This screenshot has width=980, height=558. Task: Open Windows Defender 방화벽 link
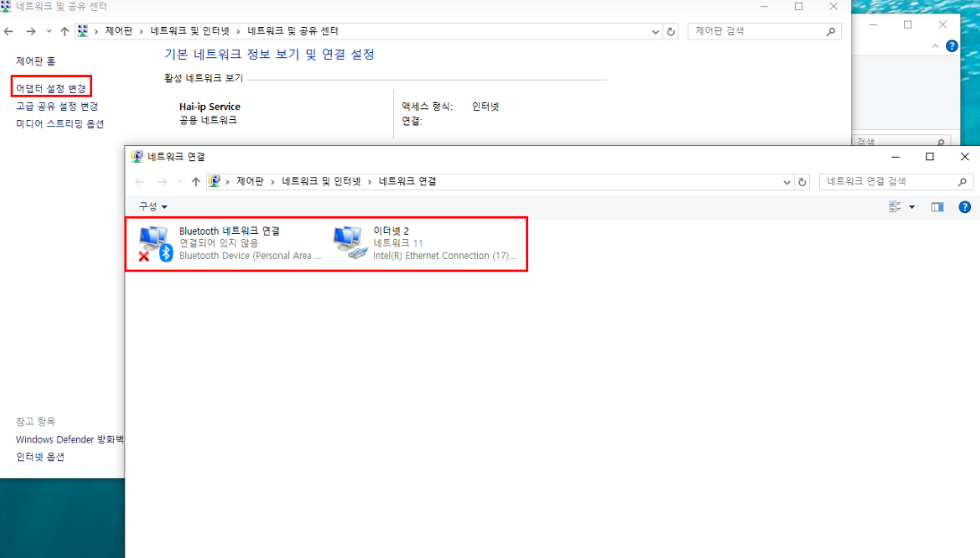70,440
